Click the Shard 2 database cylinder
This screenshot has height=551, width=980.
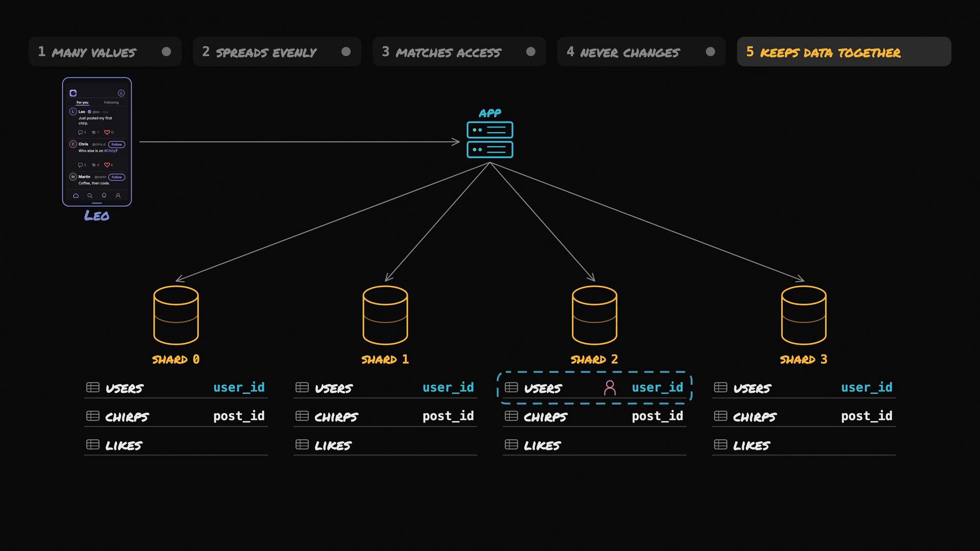(x=595, y=315)
